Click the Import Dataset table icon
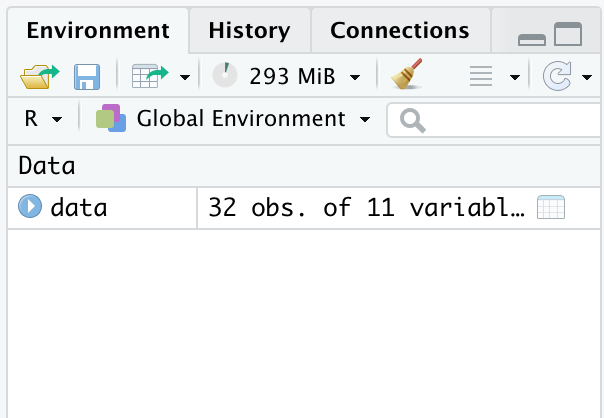The image size is (604, 418). pyautogui.click(x=150, y=76)
